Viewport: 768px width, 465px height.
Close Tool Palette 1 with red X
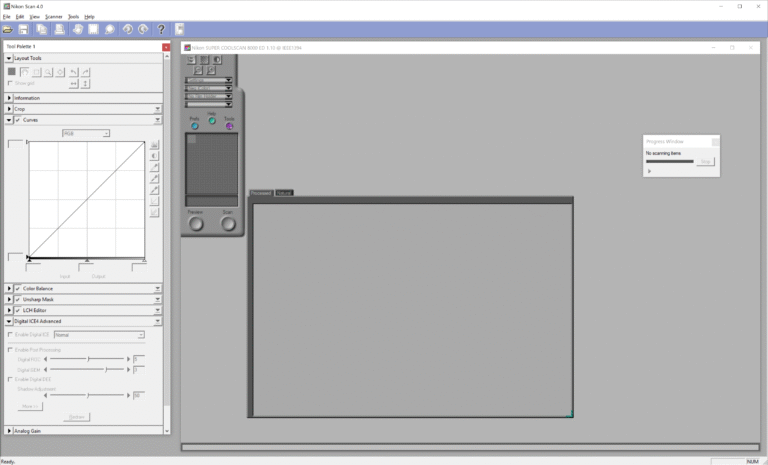pos(166,46)
